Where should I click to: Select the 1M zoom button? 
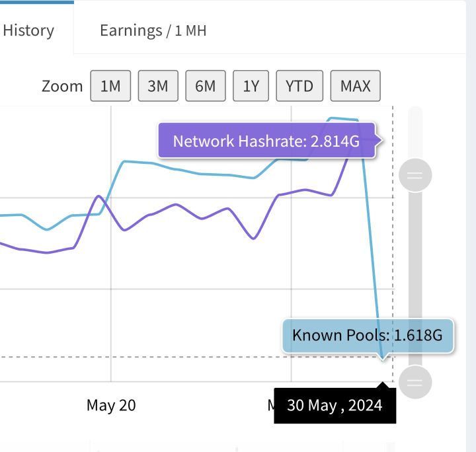click(x=110, y=86)
